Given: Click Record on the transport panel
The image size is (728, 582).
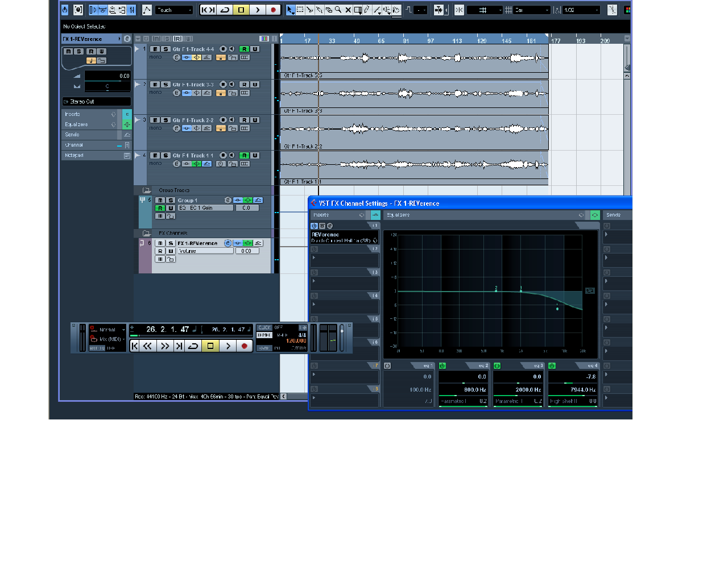Looking at the screenshot, I should [245, 346].
